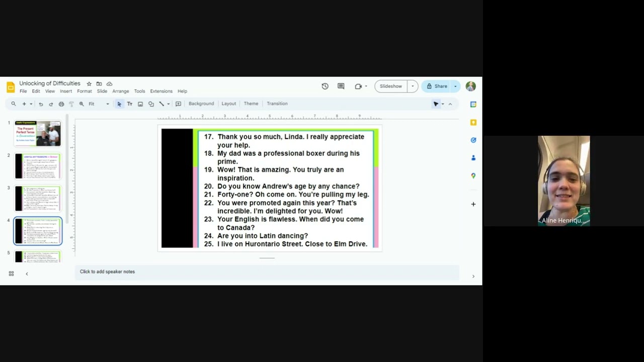
Task: Expand the line type dropdown arrow
Action: point(168,104)
